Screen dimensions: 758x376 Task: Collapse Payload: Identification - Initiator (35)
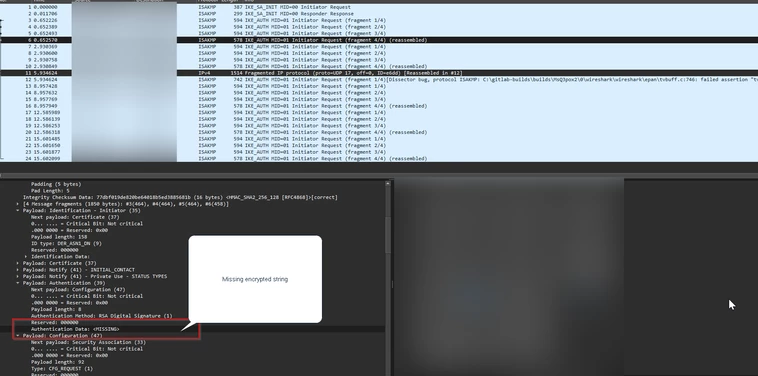(x=18, y=211)
